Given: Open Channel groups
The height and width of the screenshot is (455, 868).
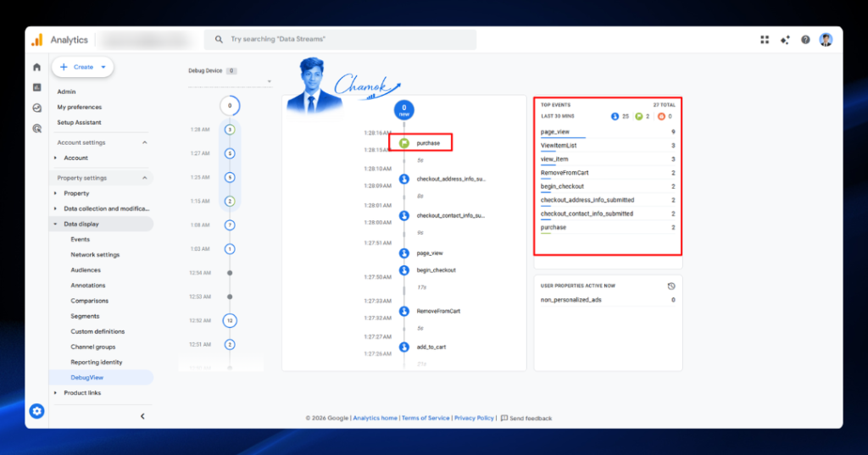Looking at the screenshot, I should 93,347.
